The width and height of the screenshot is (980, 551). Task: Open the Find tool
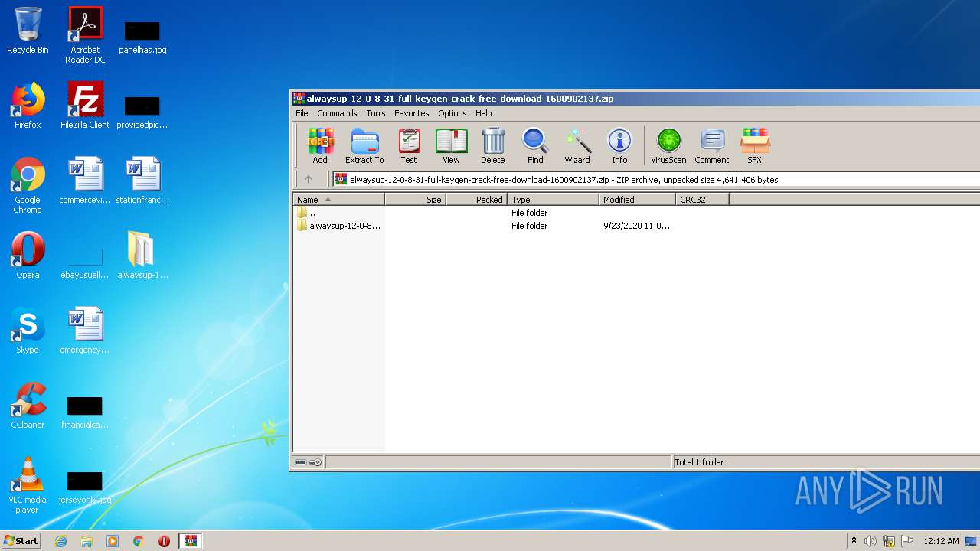[535, 146]
